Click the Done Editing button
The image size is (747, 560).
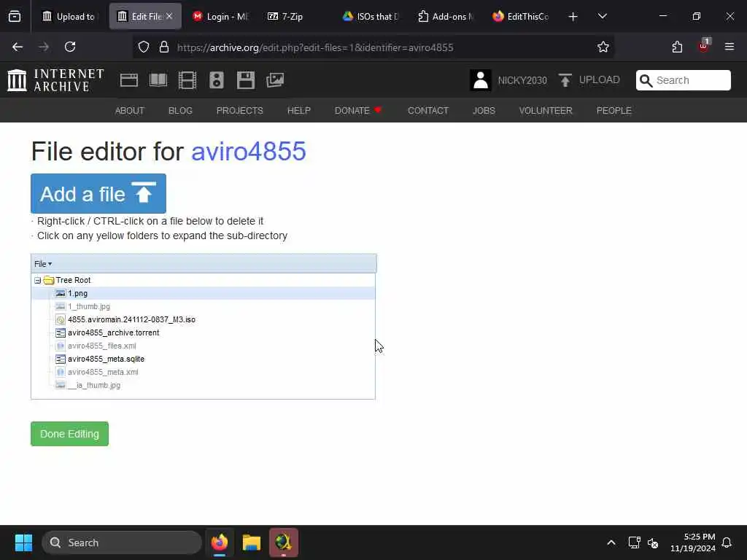69,434
